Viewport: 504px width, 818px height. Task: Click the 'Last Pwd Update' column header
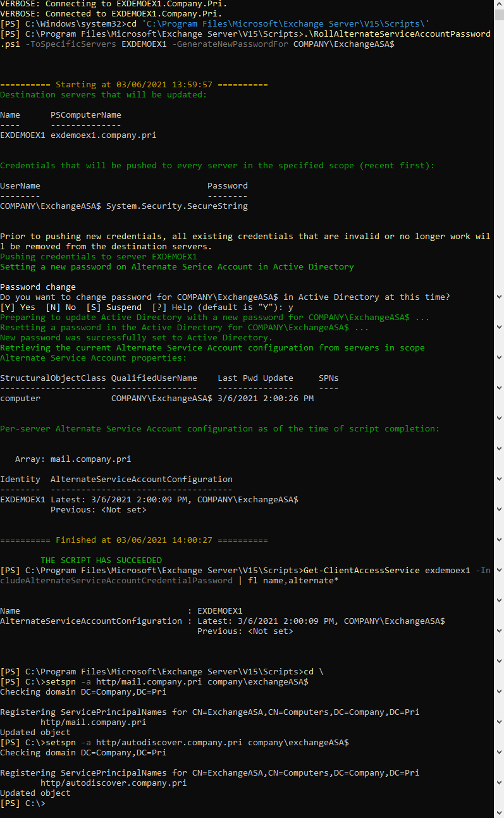(x=255, y=378)
